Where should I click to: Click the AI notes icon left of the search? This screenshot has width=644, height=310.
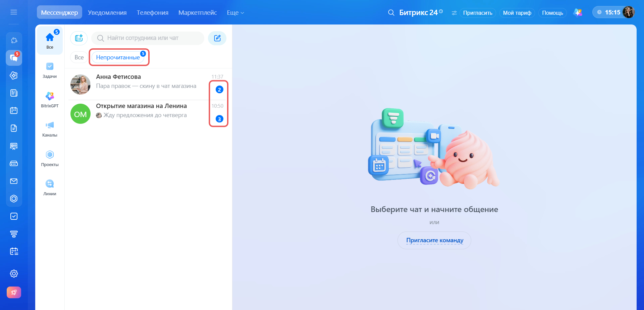click(79, 38)
